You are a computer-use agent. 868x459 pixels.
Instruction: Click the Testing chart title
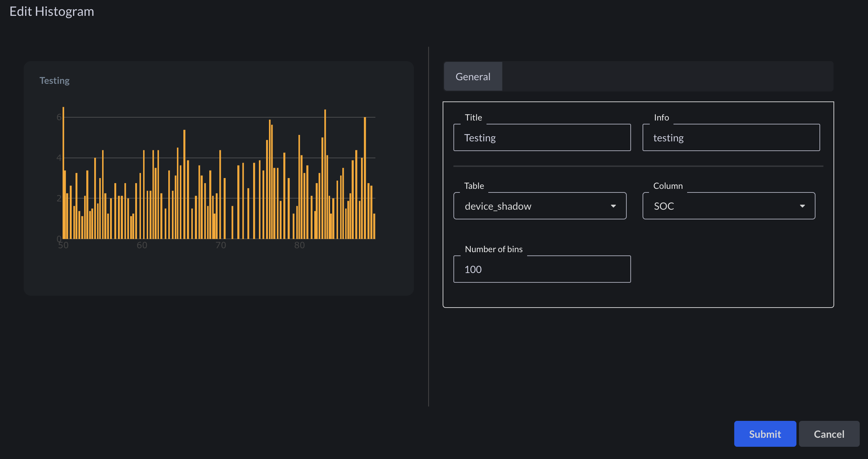(x=55, y=81)
